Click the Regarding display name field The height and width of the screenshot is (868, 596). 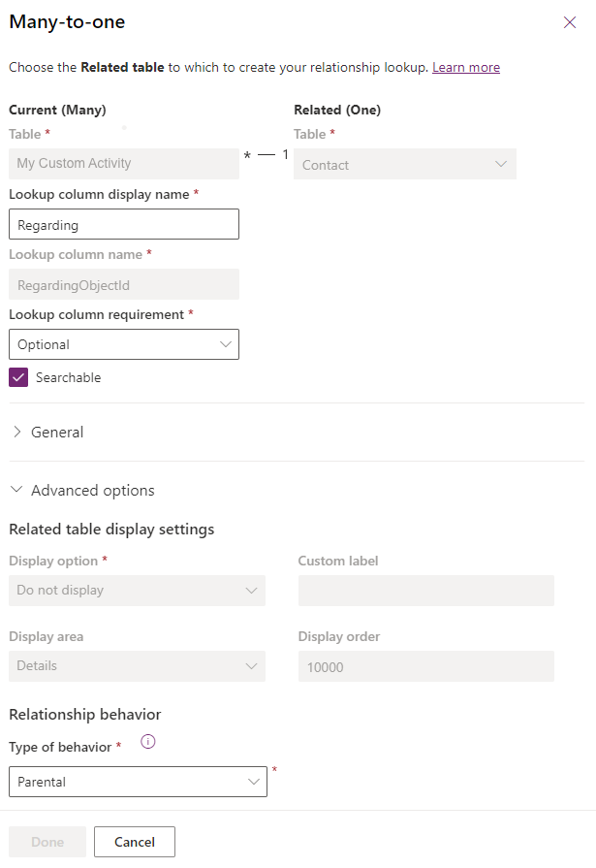pos(123,224)
